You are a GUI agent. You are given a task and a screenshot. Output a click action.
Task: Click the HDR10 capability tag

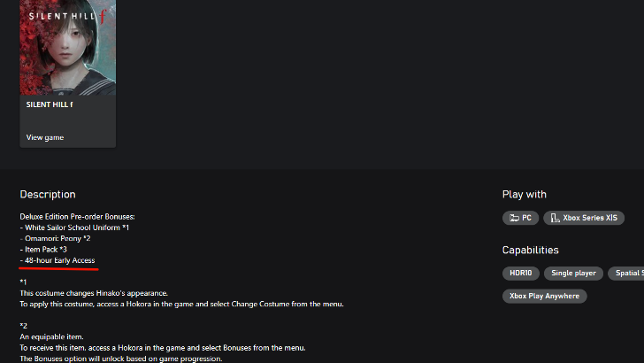coord(520,274)
